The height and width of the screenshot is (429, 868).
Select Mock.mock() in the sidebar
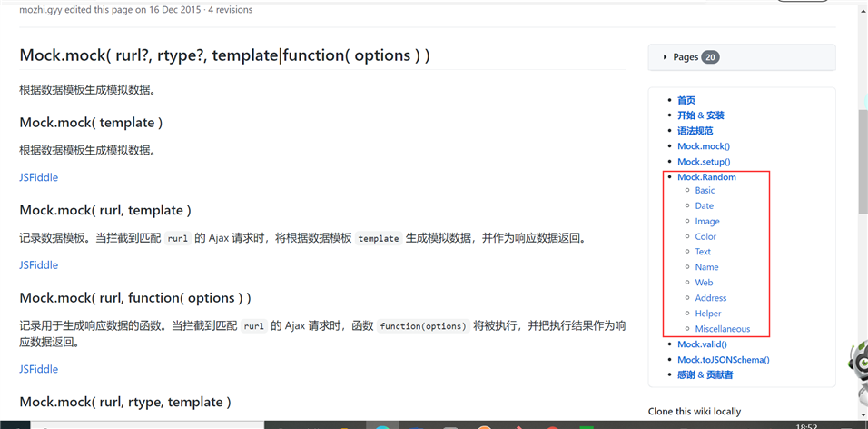pos(704,146)
